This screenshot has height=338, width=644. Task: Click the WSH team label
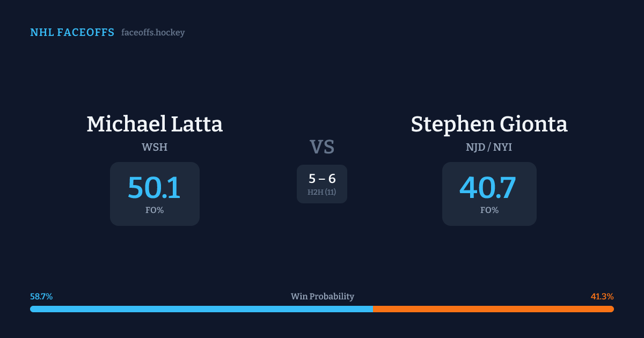point(155,147)
